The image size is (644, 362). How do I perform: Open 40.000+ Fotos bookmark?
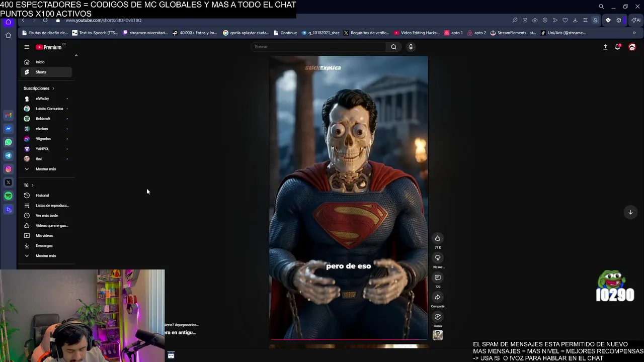coord(195,33)
